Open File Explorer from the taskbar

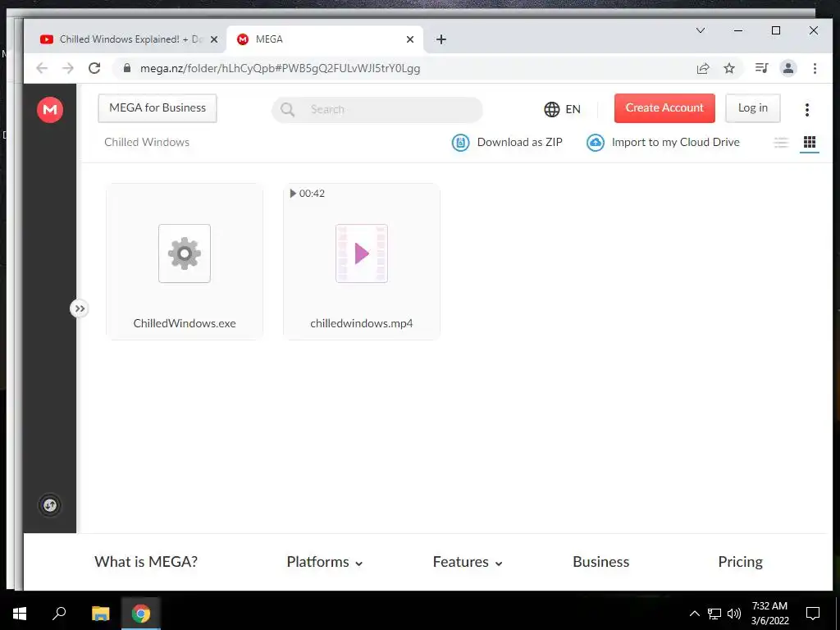click(100, 614)
